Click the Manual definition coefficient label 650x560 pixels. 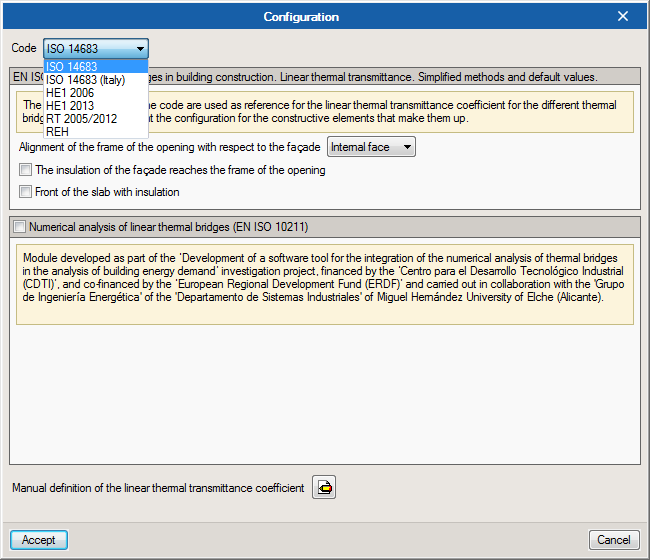coord(158,488)
